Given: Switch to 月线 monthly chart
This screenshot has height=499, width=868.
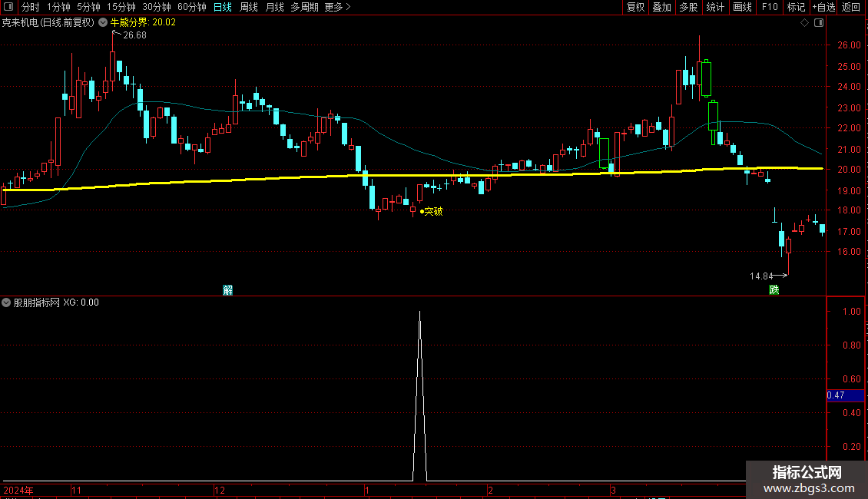Looking at the screenshot, I should coord(274,7).
